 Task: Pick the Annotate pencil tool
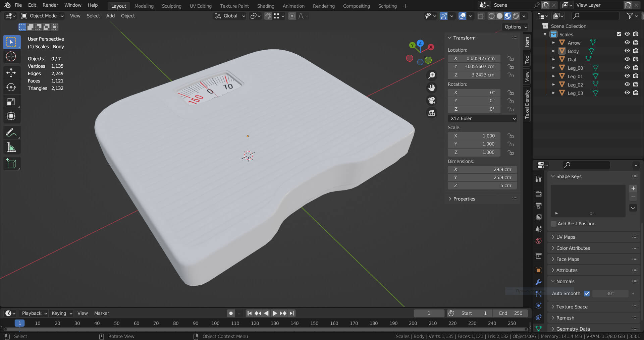[x=11, y=133]
